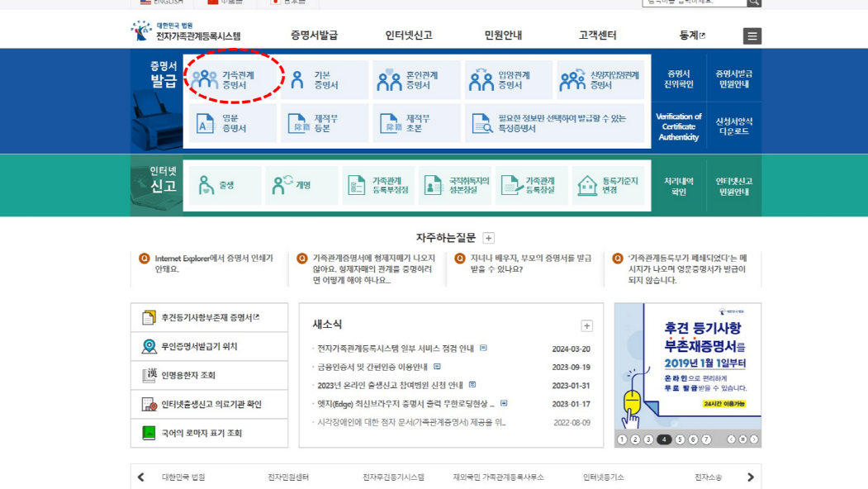The width and height of the screenshot is (868, 489).
Task: Open 기본 증명서 issuance
Action: click(x=325, y=80)
